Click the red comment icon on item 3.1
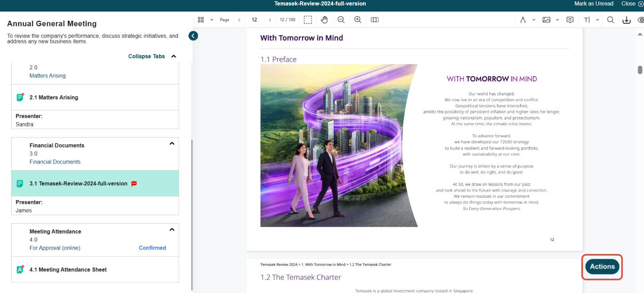The width and height of the screenshot is (644, 293). pos(134,184)
